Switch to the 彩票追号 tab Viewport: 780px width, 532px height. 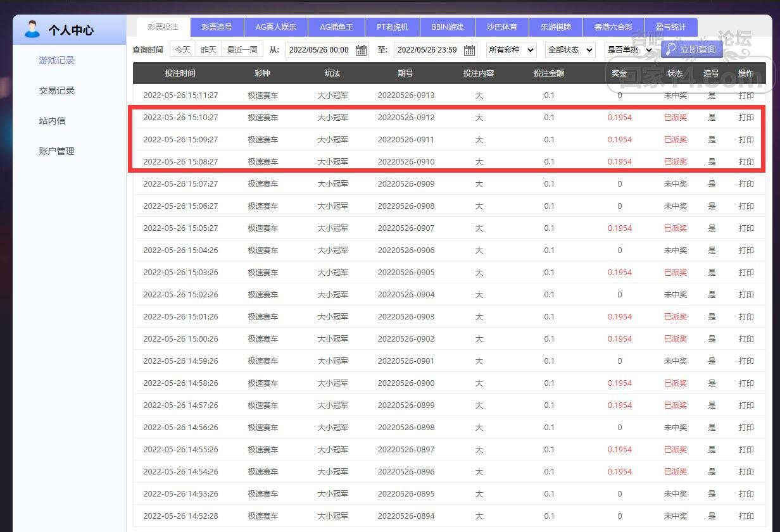(x=217, y=27)
